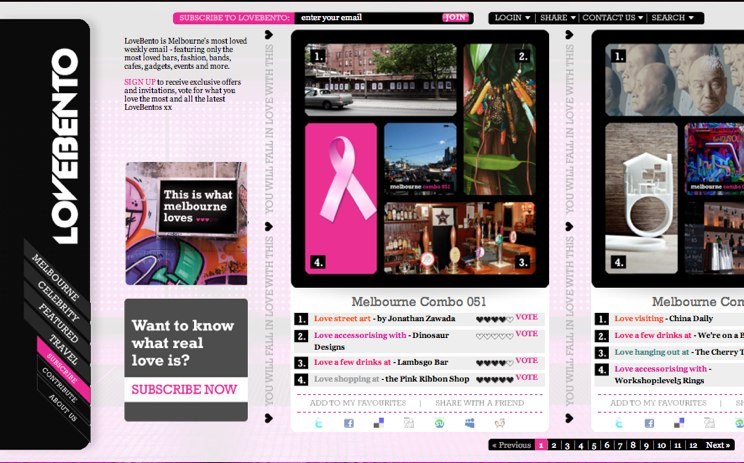Open pink ribbon image numbered 4
The height and width of the screenshot is (463, 744).
tap(341, 198)
